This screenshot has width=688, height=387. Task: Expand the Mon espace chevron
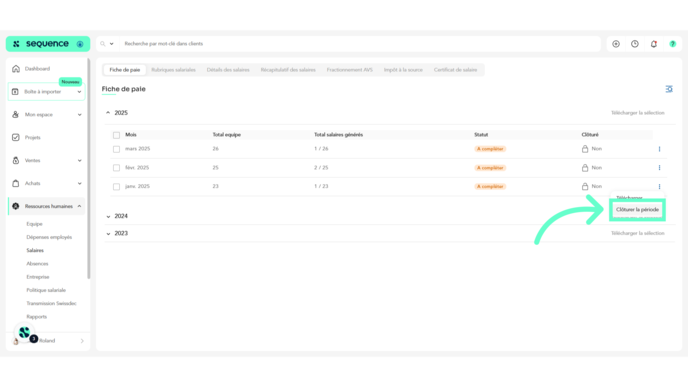[x=79, y=115]
